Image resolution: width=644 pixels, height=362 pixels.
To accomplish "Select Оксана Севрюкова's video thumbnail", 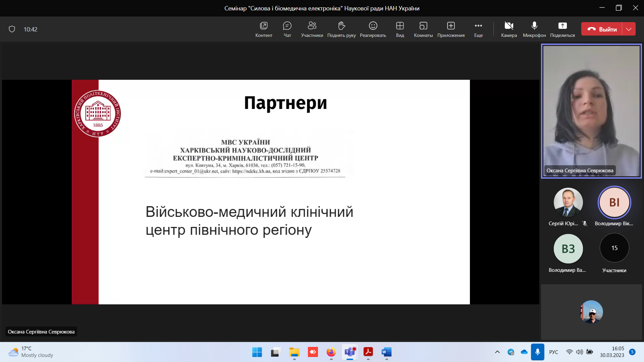I will tap(591, 111).
